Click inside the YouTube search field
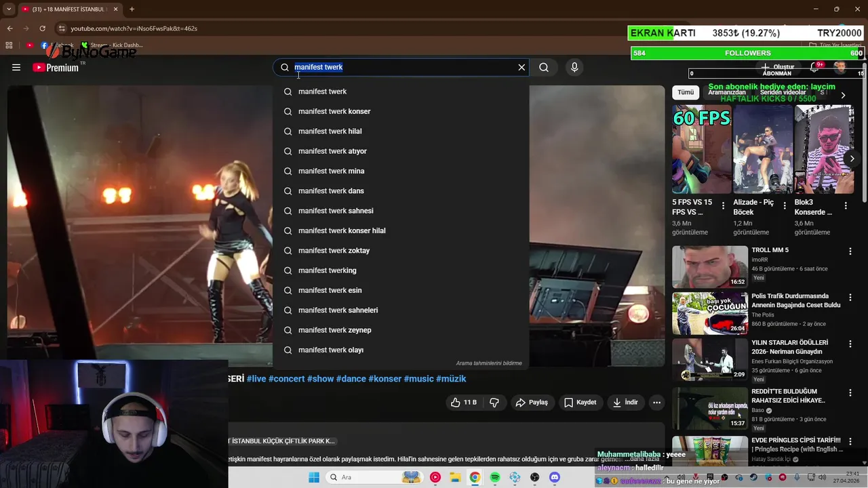Screen dimensions: 868x488 (400, 67)
